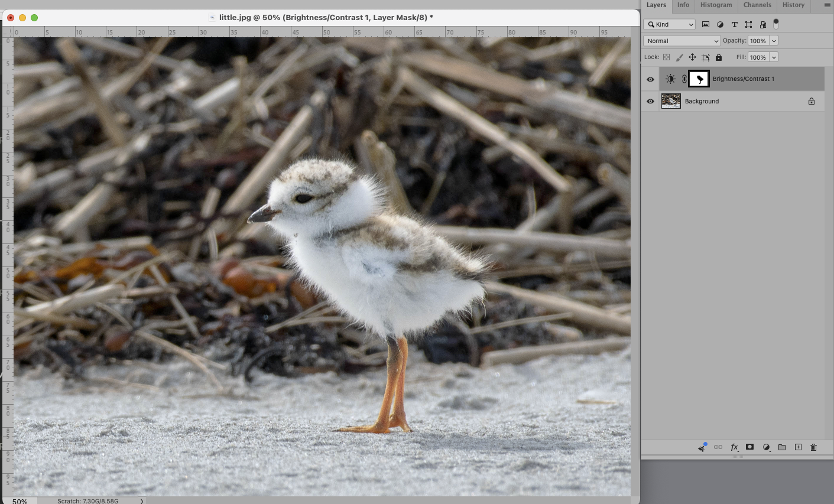Create a new layer
The height and width of the screenshot is (504, 834).
[x=798, y=447]
